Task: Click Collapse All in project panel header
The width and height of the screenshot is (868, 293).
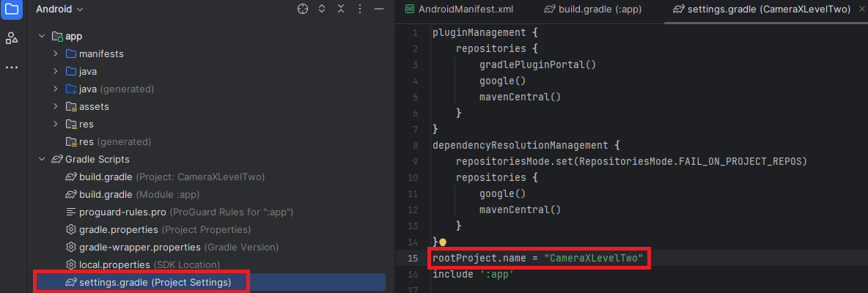Action: [x=341, y=10]
